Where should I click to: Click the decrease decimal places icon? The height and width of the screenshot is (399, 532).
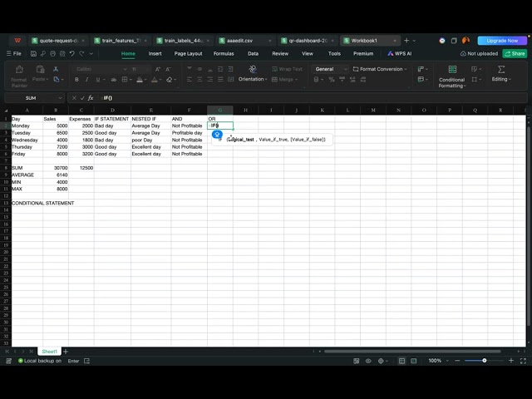363,80
